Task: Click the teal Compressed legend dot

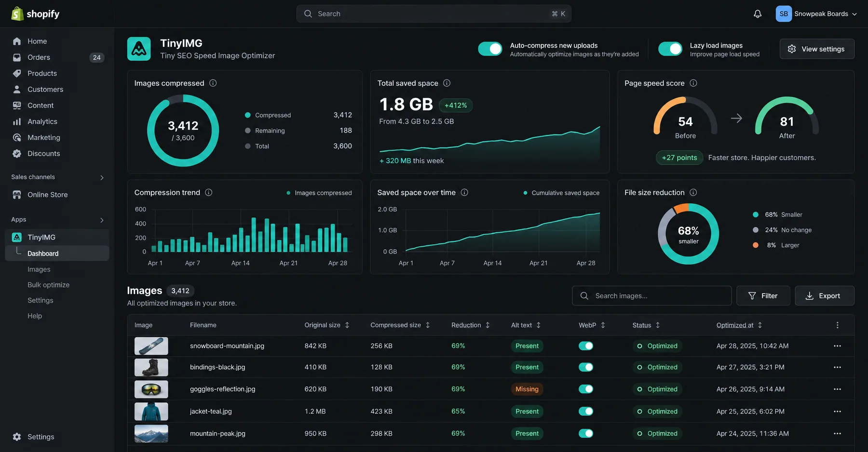Action: point(248,115)
